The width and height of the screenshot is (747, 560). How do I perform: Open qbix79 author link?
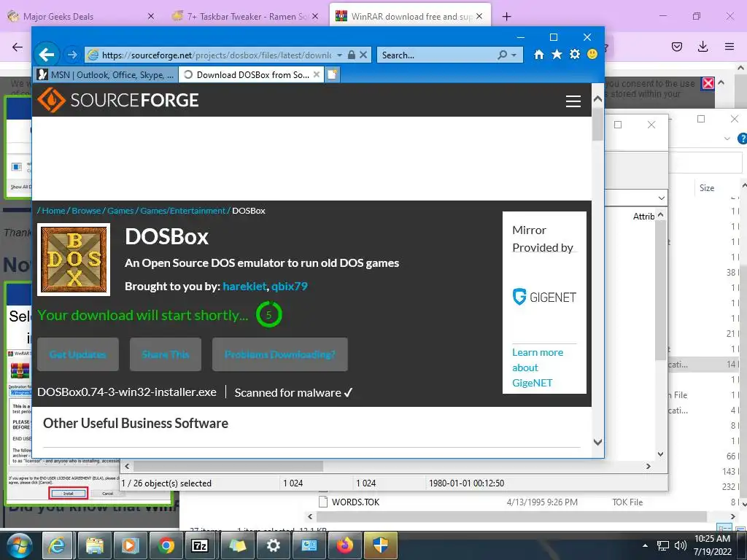[290, 286]
